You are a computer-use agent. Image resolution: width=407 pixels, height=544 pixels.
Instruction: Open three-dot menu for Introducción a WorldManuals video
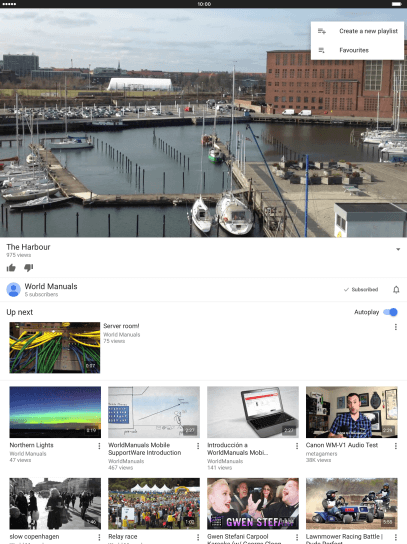pos(297,446)
